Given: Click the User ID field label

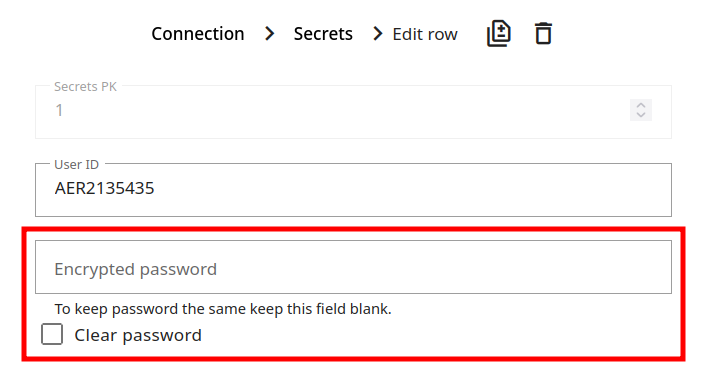Looking at the screenshot, I should (76, 165).
